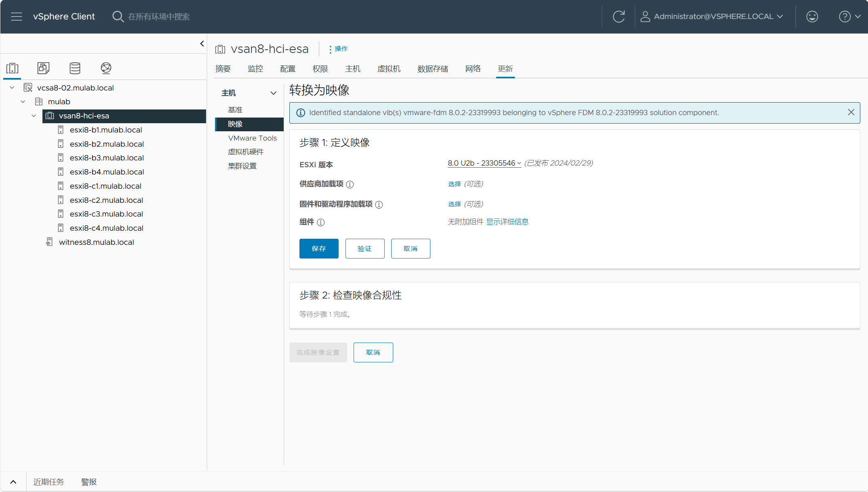The width and height of the screenshot is (868, 492).
Task: Click 选择 link for vendor add-on
Action: click(x=455, y=184)
